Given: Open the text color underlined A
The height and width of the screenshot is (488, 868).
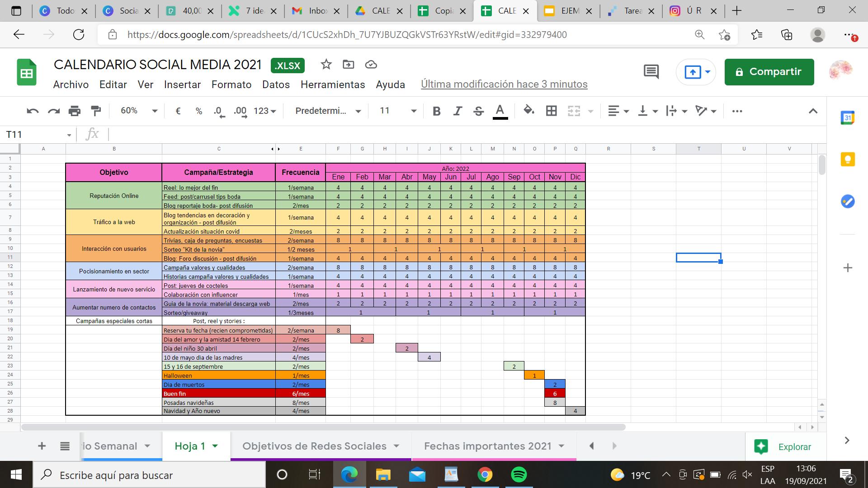Looking at the screenshot, I should [500, 111].
